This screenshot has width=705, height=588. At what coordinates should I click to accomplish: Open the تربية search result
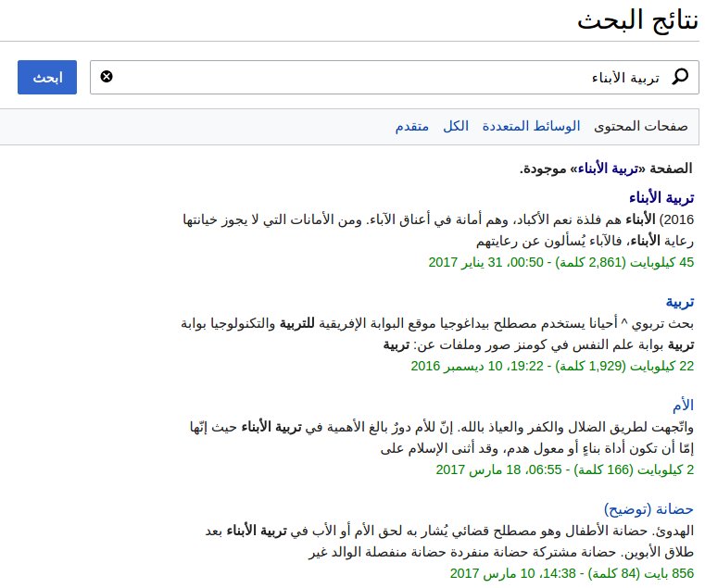(x=680, y=302)
